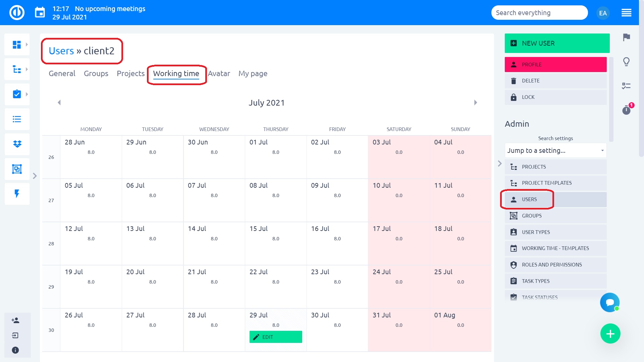Screen dimensions: 644x362
Task: Open the Dropbox icon in left sidebar
Action: pyautogui.click(x=17, y=144)
